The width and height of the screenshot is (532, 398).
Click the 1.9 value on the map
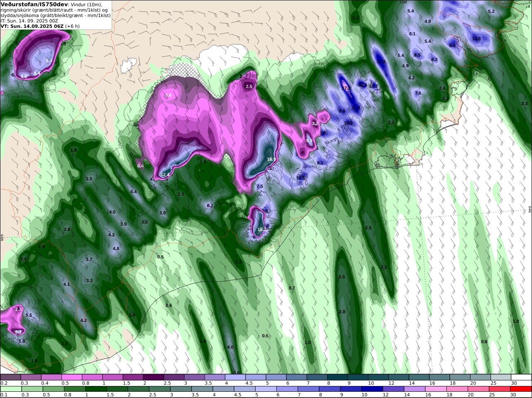click(132, 315)
